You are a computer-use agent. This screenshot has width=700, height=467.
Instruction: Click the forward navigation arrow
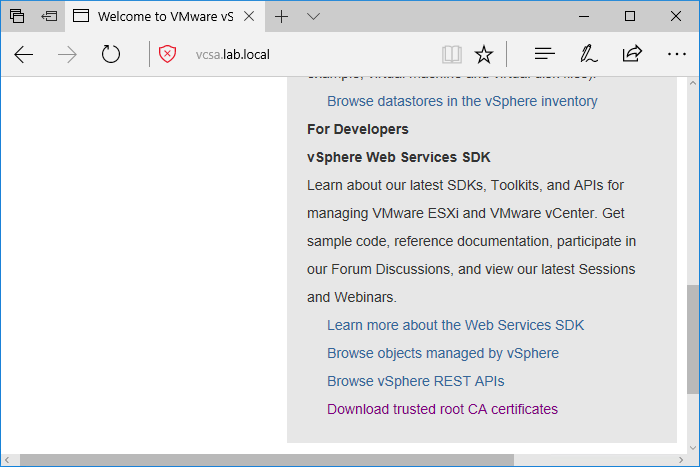67,55
